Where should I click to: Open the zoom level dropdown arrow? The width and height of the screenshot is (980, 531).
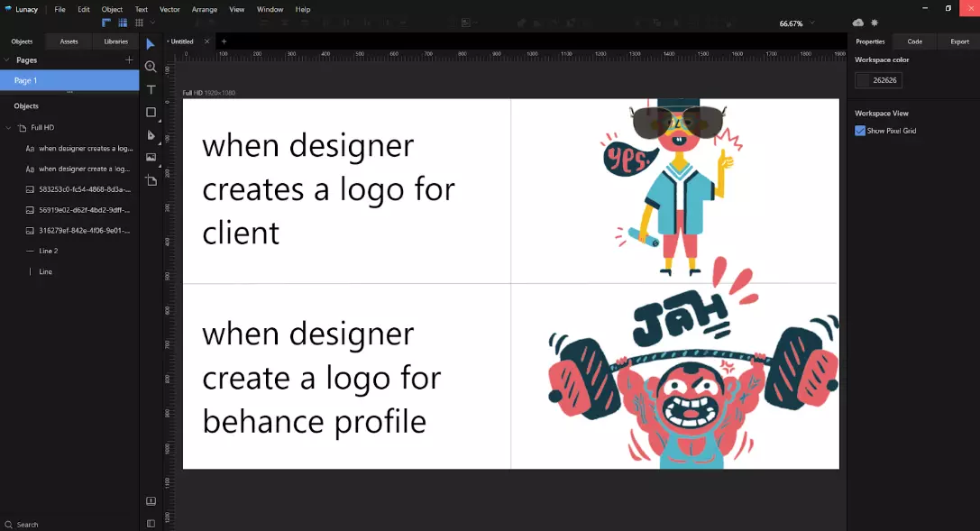(x=812, y=23)
